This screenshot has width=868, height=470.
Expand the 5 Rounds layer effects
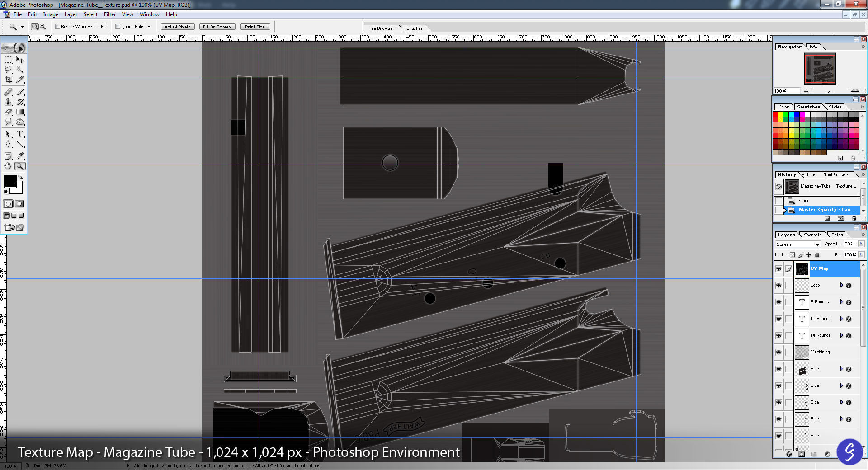coord(841,302)
